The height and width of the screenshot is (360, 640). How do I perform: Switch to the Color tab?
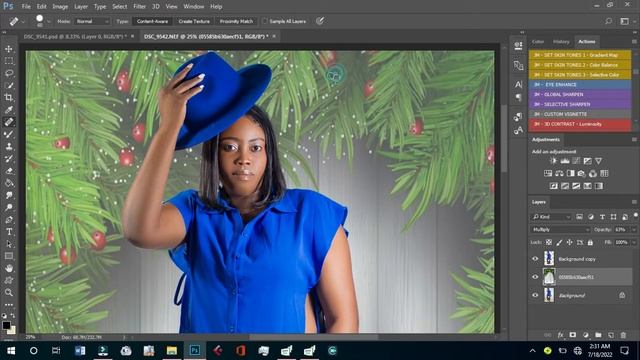(538, 42)
